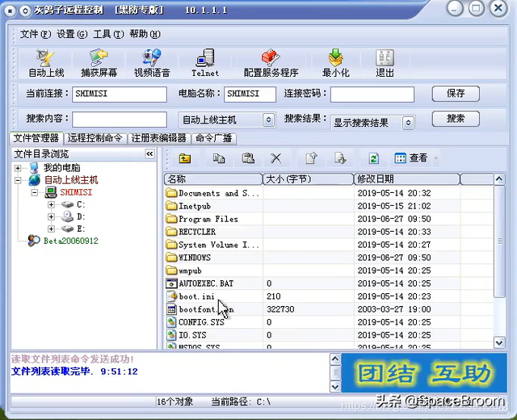Expand the D: drive node
The image size is (517, 420).
pos(51,217)
